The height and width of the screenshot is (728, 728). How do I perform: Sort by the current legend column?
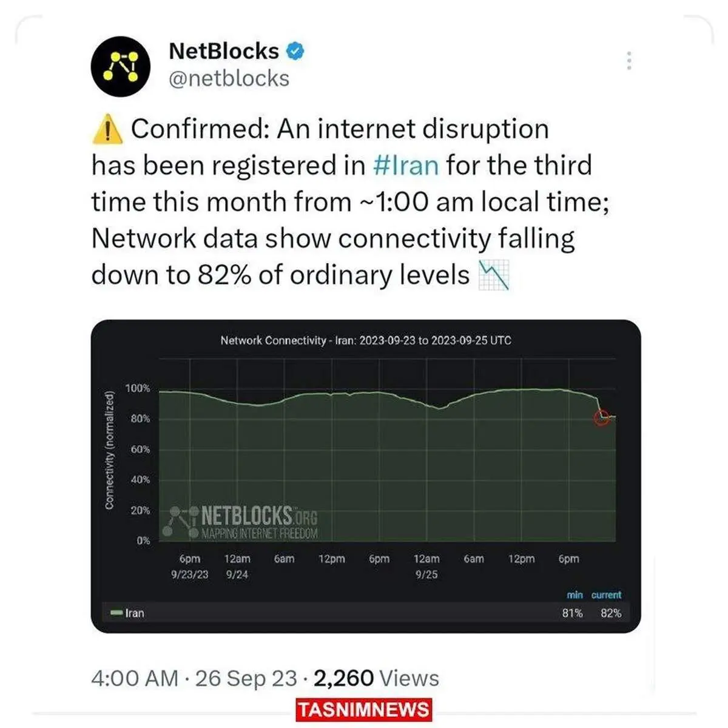[x=606, y=595]
